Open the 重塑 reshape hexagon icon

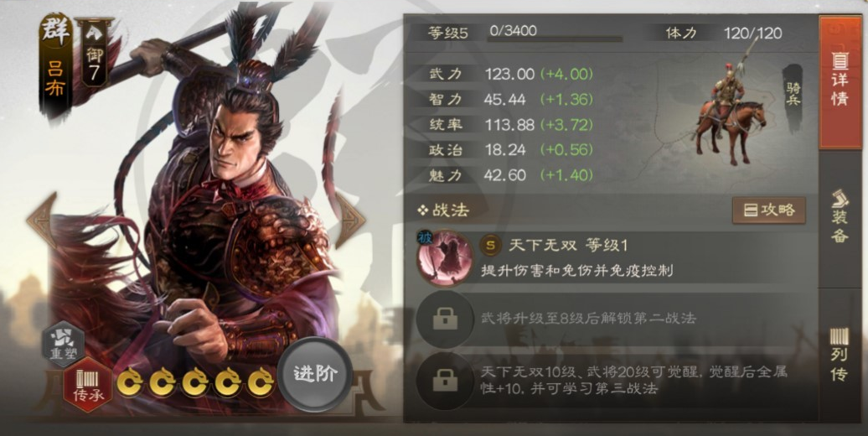[x=64, y=345]
